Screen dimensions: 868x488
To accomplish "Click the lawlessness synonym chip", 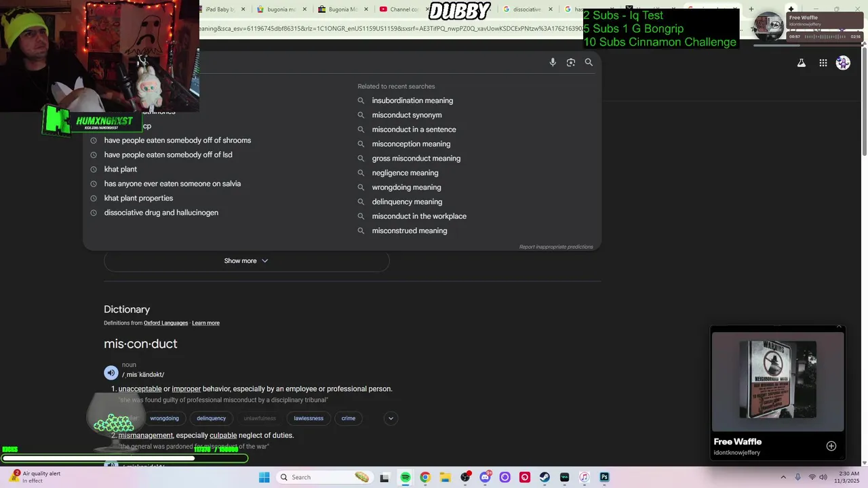I will click(309, 418).
